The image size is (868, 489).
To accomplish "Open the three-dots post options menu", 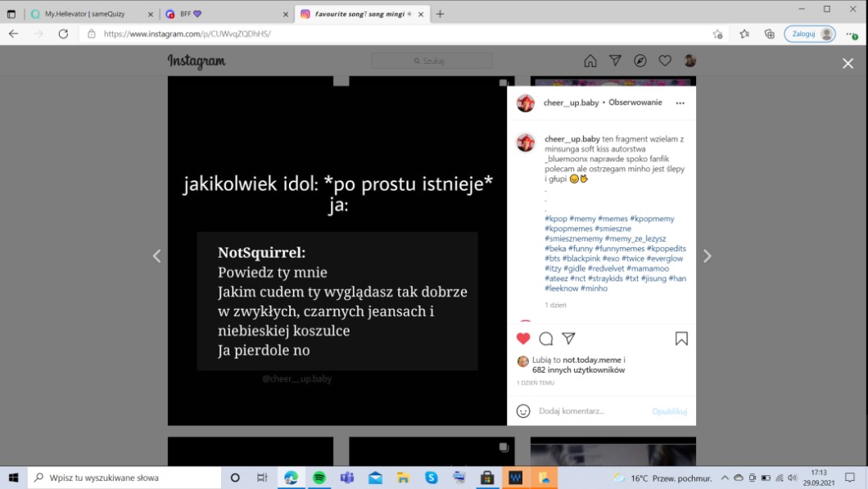I will point(680,103).
